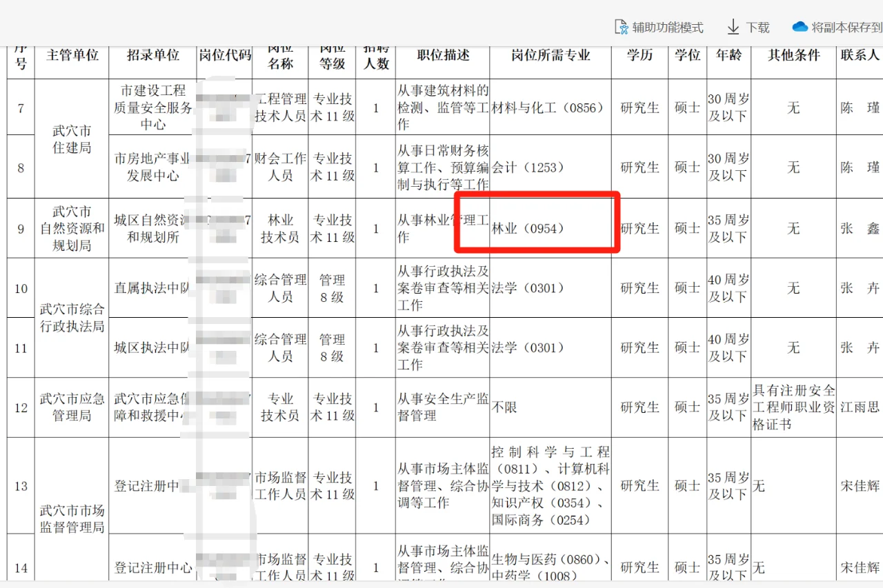The height and width of the screenshot is (588, 883).
Task: Click the row number 9 cell
Action: [x=21, y=228]
